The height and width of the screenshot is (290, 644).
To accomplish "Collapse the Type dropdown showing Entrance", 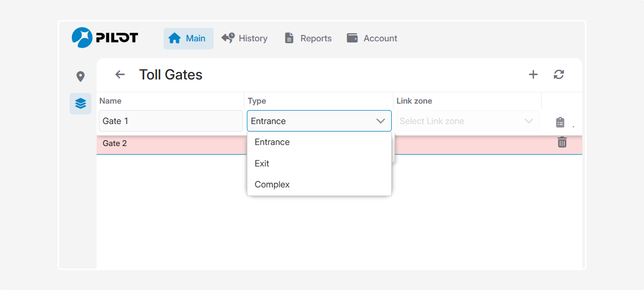I will pyautogui.click(x=380, y=121).
